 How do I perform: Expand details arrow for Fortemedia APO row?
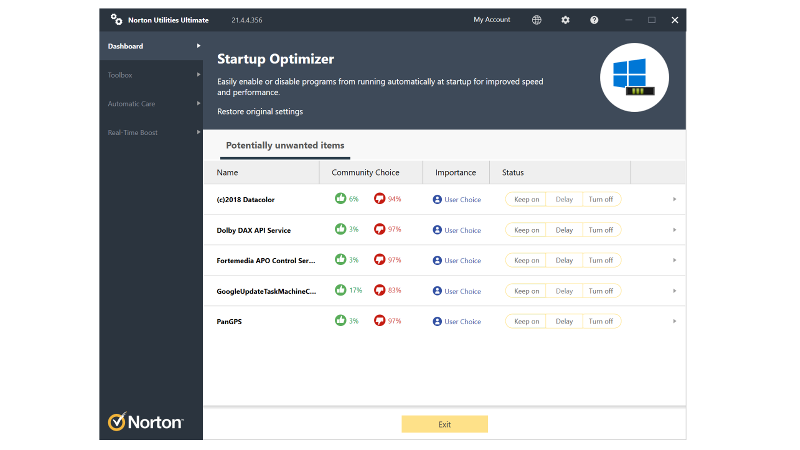tap(674, 260)
